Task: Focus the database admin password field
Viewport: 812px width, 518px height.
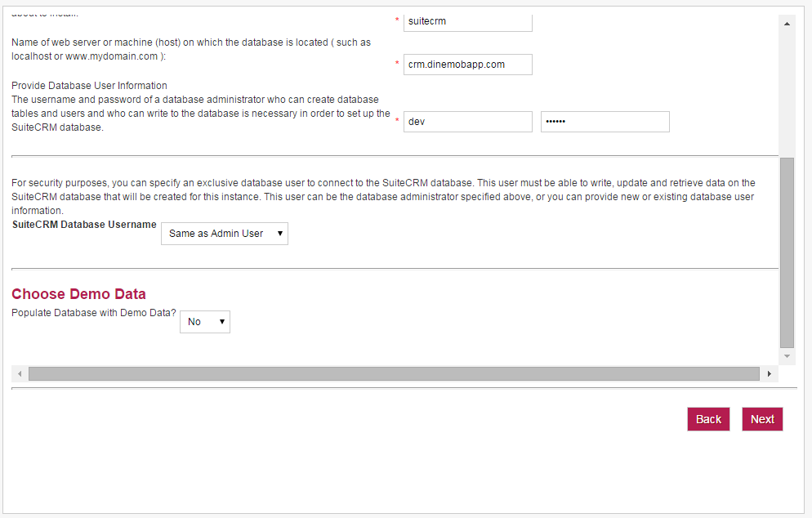Action: pos(605,122)
